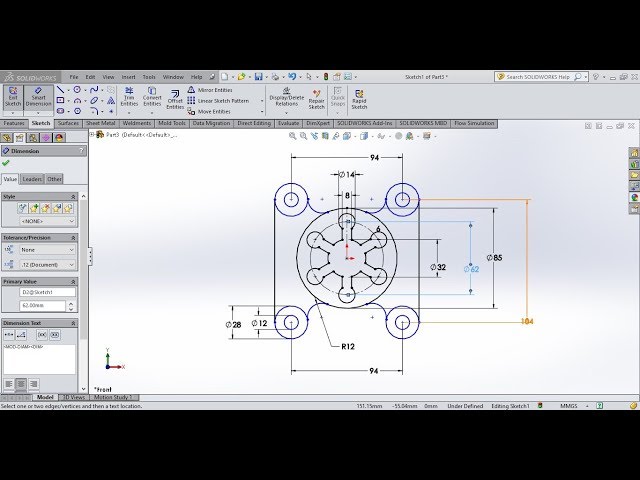Click Move Entities tool
The image size is (640, 480).
coord(209,111)
